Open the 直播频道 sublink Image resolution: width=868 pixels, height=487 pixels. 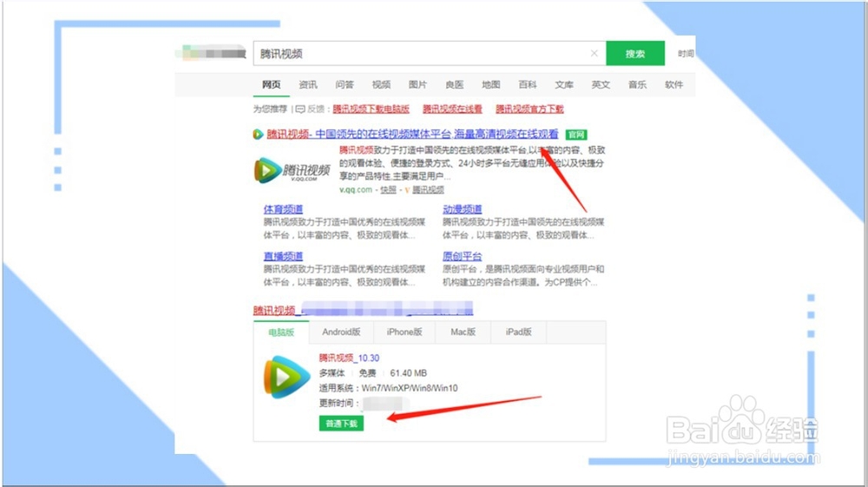[283, 256]
